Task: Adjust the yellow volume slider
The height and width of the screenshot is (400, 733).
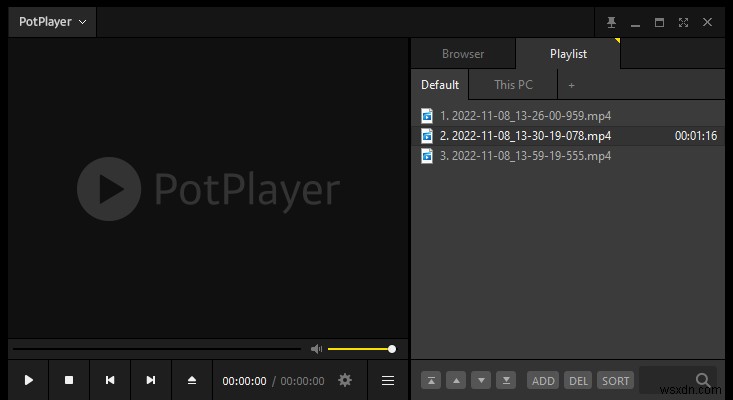Action: point(361,349)
